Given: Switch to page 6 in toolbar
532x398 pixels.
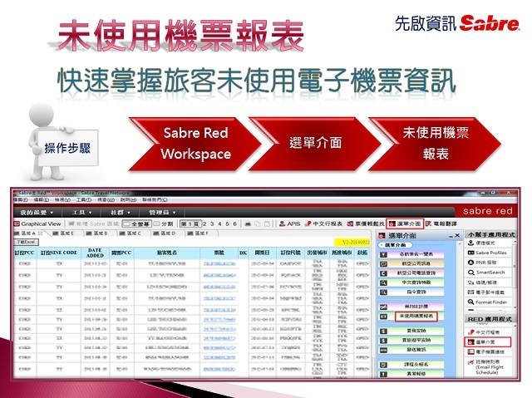Looking at the screenshot, I should tap(234, 224).
